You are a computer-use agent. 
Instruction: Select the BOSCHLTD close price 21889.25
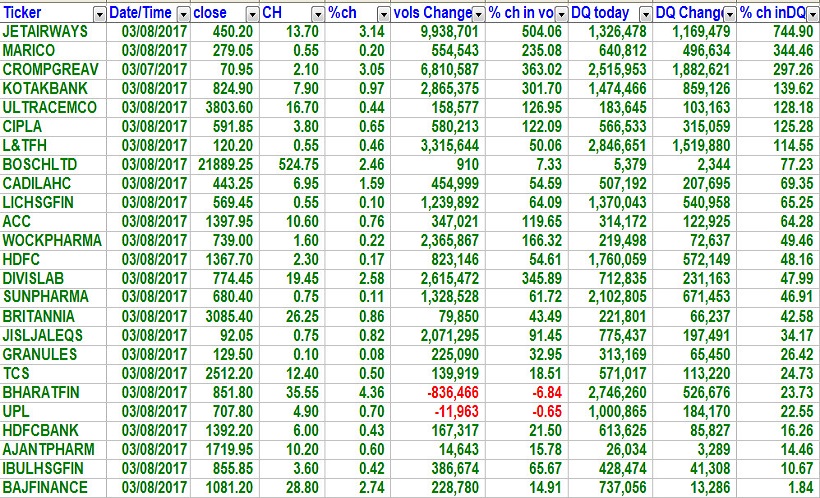[x=221, y=164]
